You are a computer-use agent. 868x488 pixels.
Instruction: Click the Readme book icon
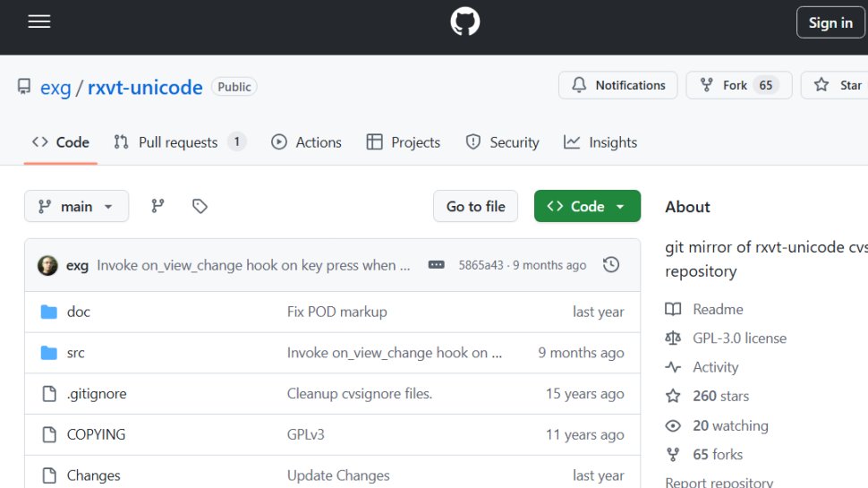coord(673,309)
